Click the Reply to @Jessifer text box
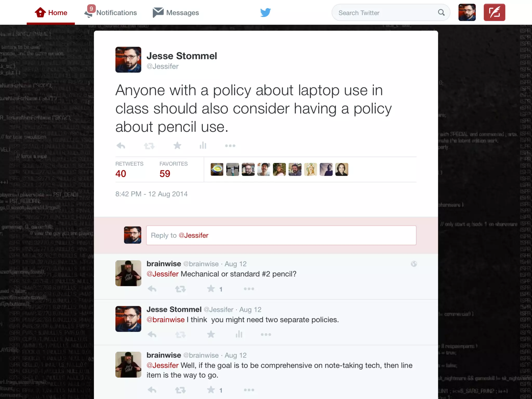Viewport: 532px width, 399px height. [x=281, y=235]
